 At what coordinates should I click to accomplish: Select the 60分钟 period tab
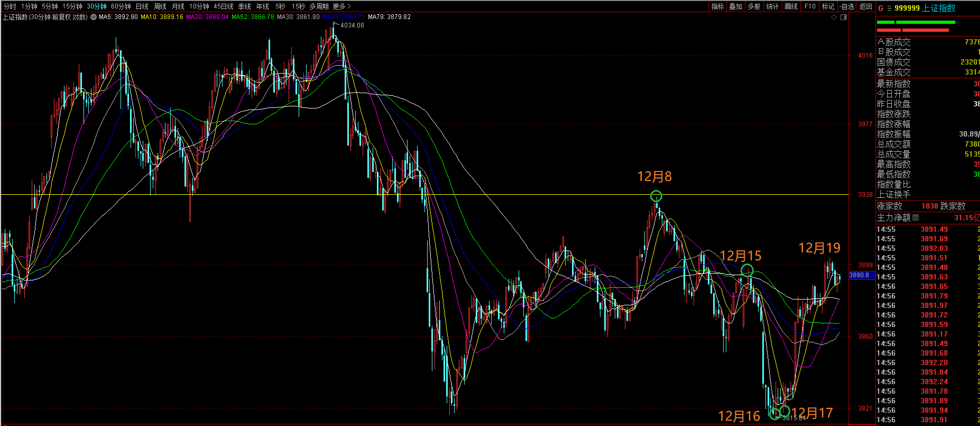pyautogui.click(x=121, y=6)
